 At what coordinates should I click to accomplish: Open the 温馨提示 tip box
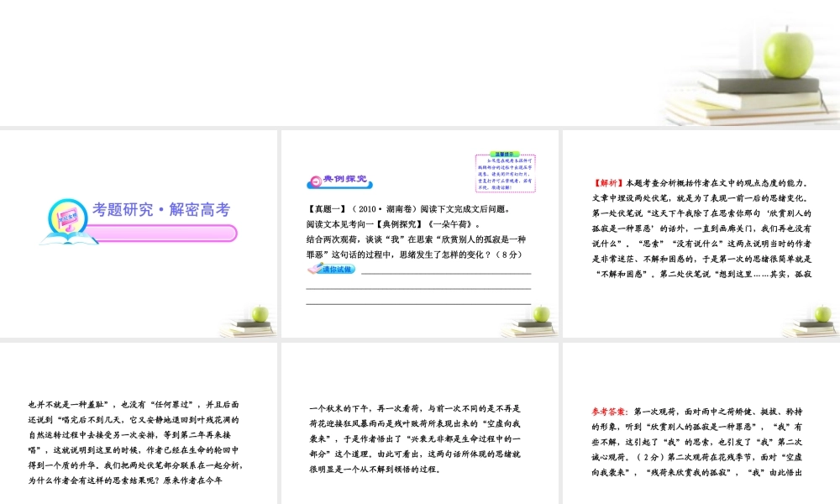(505, 172)
